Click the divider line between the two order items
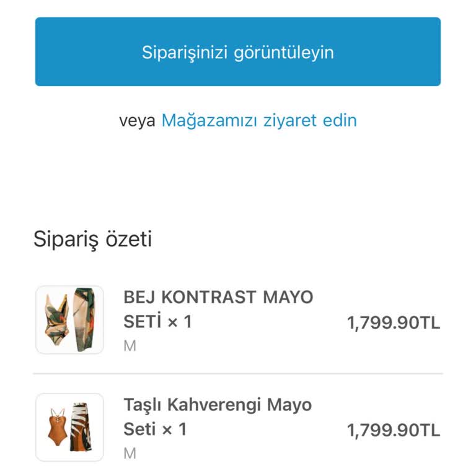This screenshot has height=476, width=476. click(238, 374)
